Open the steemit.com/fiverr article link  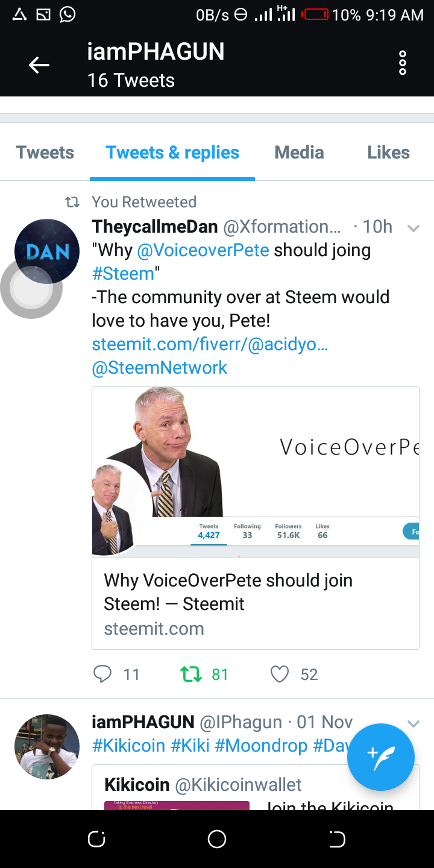point(210,344)
